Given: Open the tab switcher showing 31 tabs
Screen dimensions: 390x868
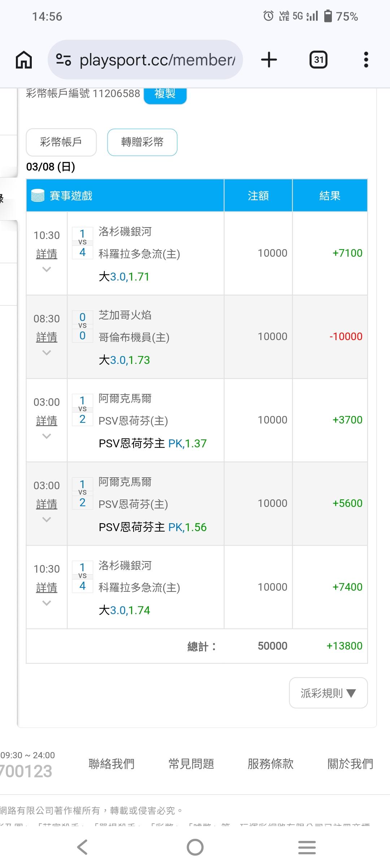Looking at the screenshot, I should (x=318, y=60).
